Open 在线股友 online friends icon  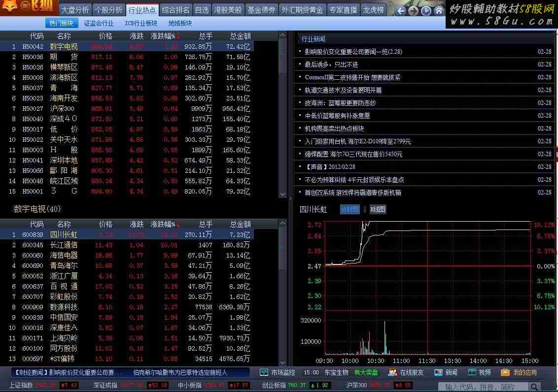point(392,372)
